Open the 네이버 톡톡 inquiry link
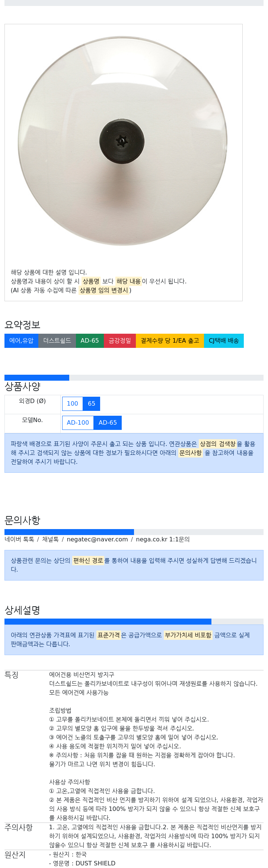 pyautogui.click(x=19, y=539)
